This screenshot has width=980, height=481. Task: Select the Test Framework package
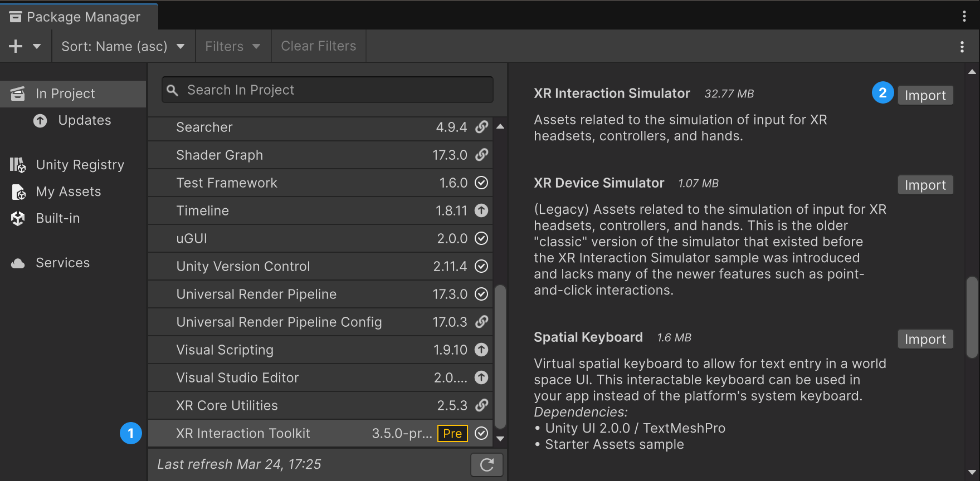click(320, 183)
